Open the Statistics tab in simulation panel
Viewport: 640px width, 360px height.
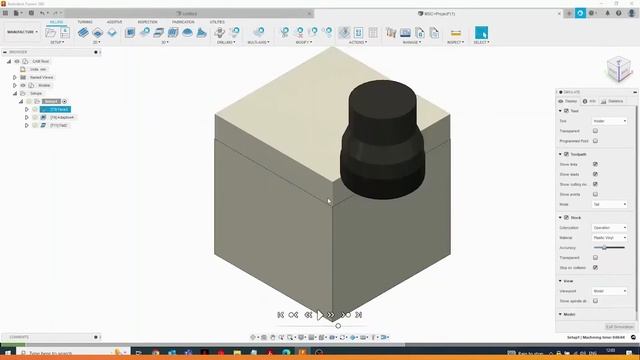click(x=612, y=101)
